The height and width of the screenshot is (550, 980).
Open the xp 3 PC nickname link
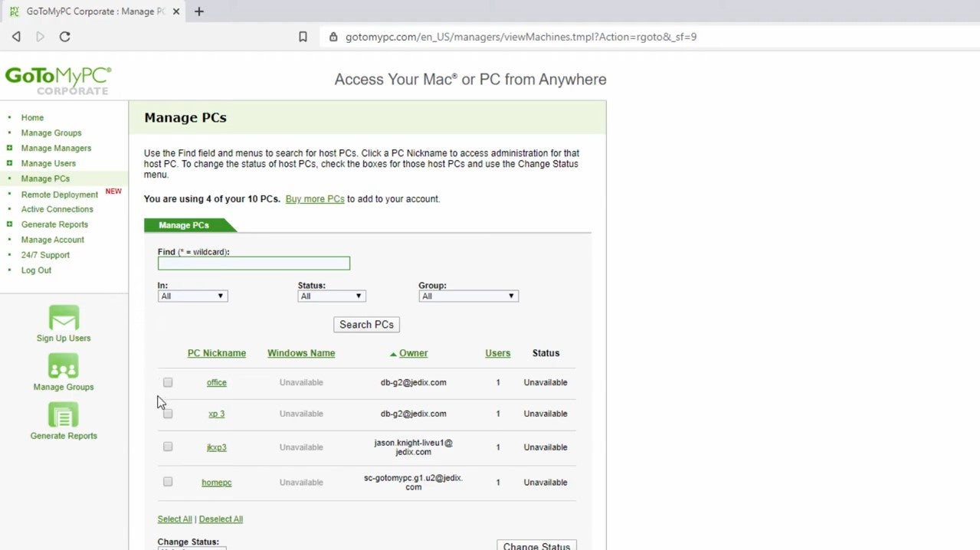pyautogui.click(x=217, y=414)
